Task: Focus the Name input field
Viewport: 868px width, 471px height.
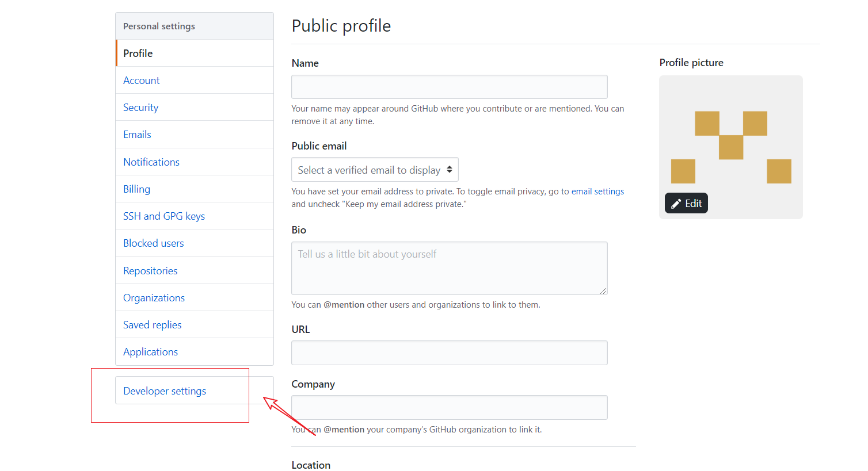Action: pos(450,87)
